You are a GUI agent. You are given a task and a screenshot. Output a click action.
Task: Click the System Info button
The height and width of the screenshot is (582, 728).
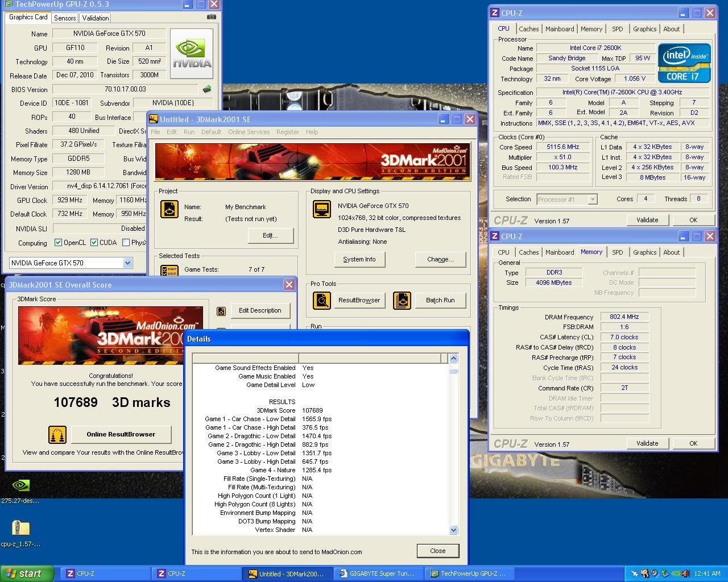pos(359,259)
